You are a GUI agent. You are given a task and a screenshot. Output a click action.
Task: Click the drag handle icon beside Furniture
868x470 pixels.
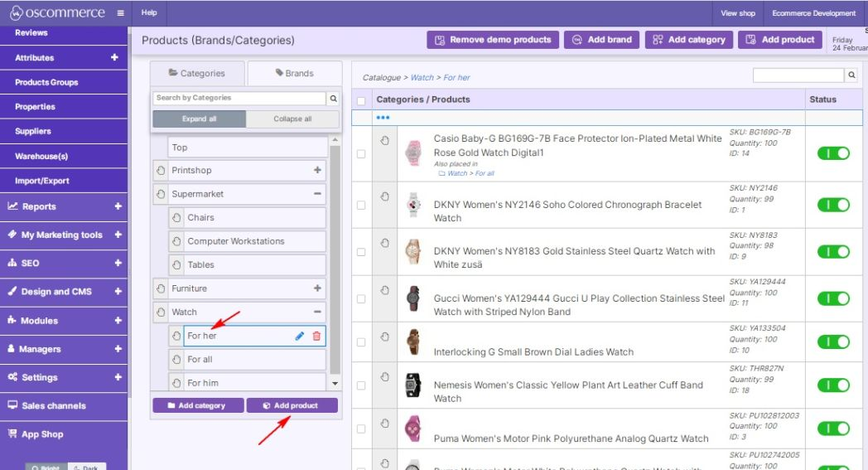click(161, 288)
